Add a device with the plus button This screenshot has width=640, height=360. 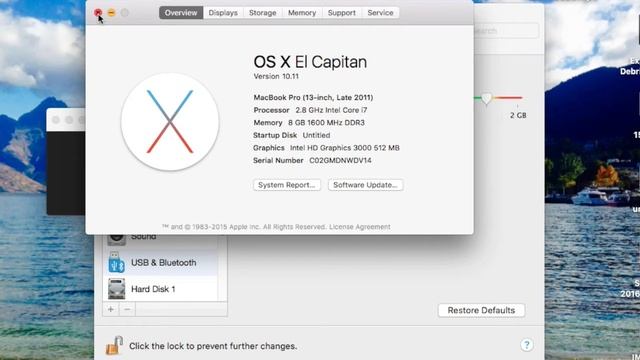coord(111,309)
